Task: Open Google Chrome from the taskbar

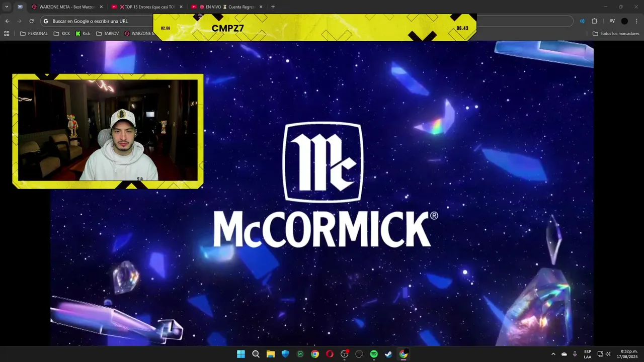Action: pyautogui.click(x=315, y=354)
